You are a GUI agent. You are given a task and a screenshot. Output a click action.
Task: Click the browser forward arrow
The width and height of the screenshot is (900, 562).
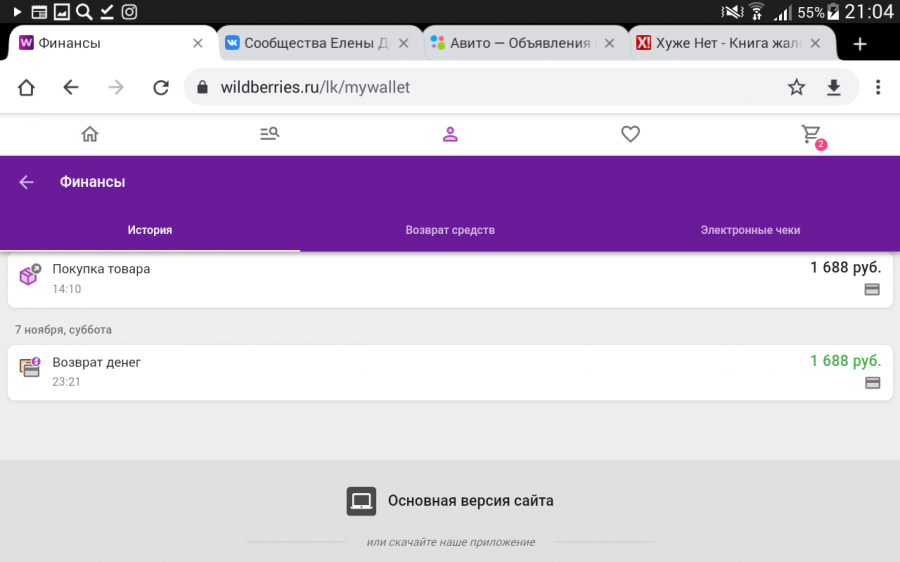tap(116, 87)
